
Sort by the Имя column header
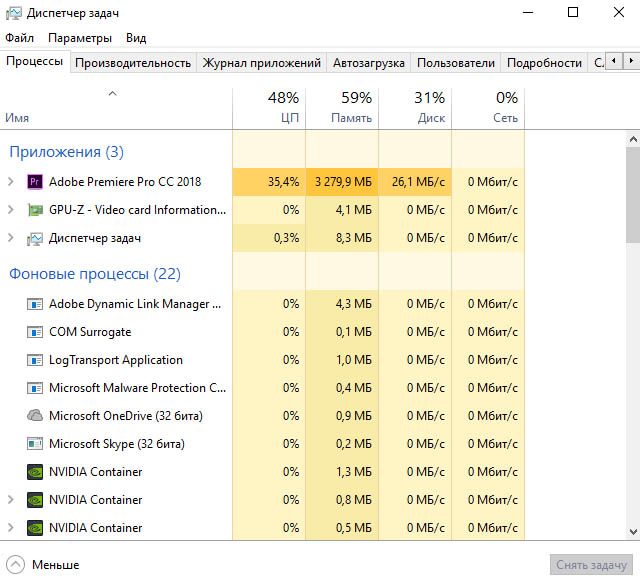pos(116,109)
